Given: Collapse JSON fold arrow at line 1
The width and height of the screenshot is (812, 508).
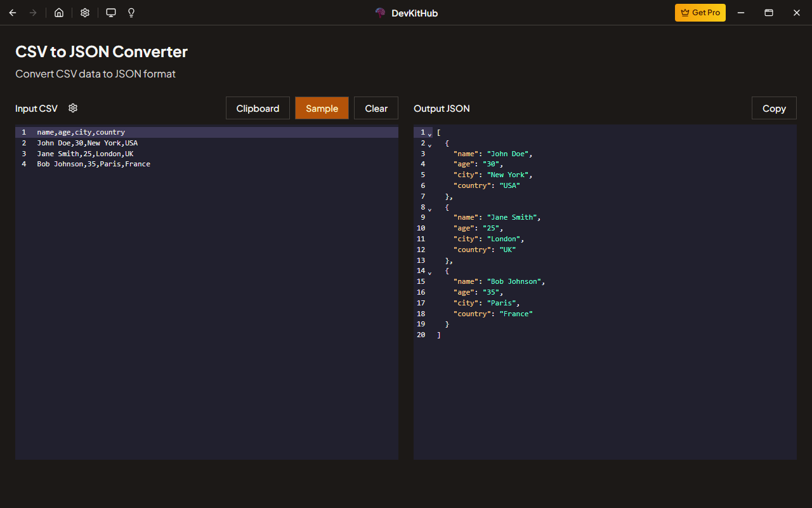Looking at the screenshot, I should coord(429,134).
